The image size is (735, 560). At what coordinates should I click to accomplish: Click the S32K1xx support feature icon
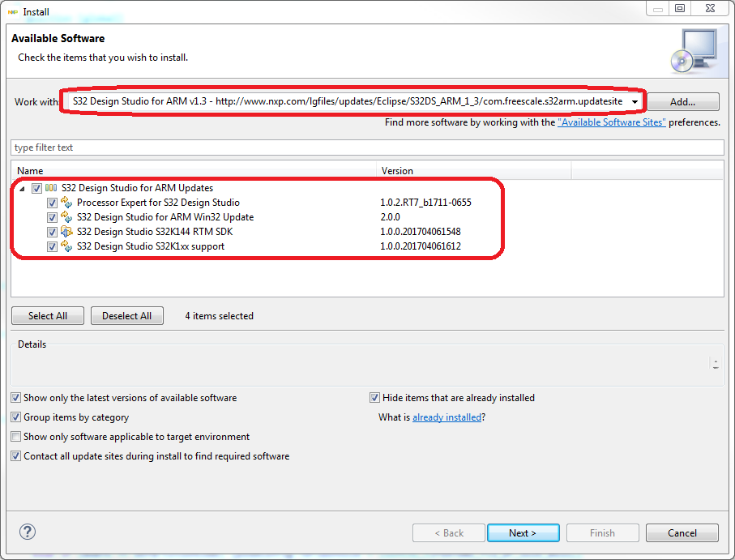[66, 246]
